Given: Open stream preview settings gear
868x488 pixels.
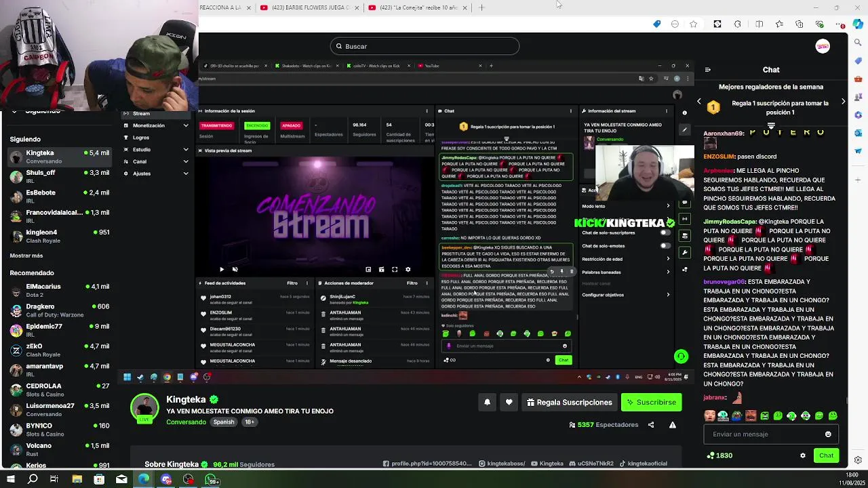Looking at the screenshot, I should pos(408,270).
